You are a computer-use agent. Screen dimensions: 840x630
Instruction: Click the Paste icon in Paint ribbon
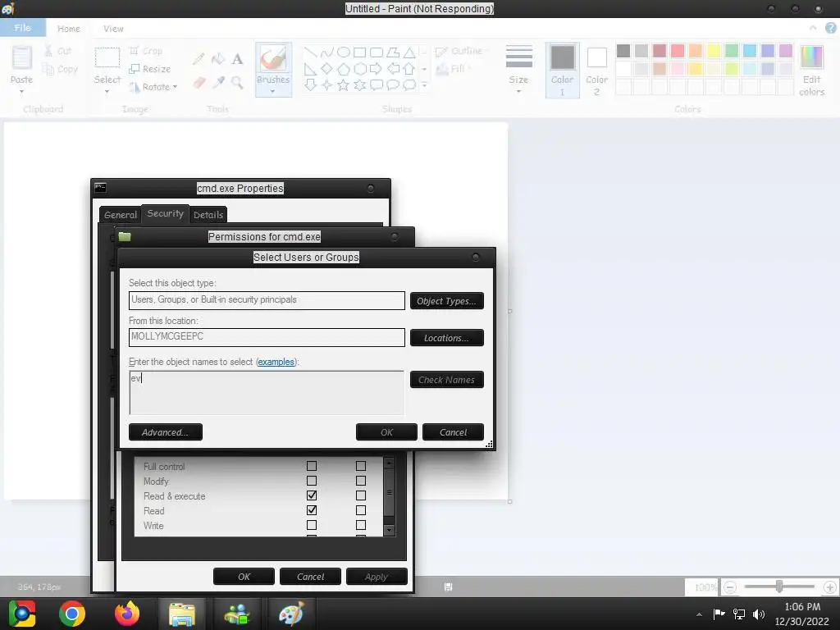tap(22, 58)
